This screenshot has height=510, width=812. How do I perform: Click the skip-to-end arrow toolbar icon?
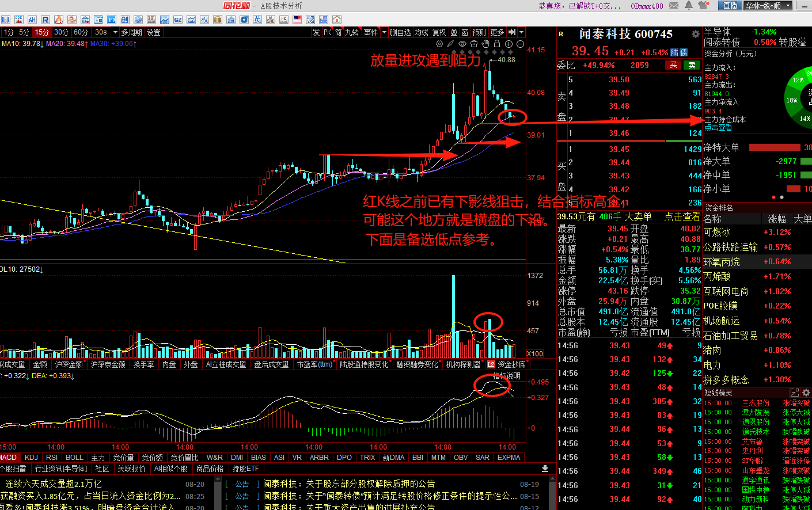tap(512, 32)
